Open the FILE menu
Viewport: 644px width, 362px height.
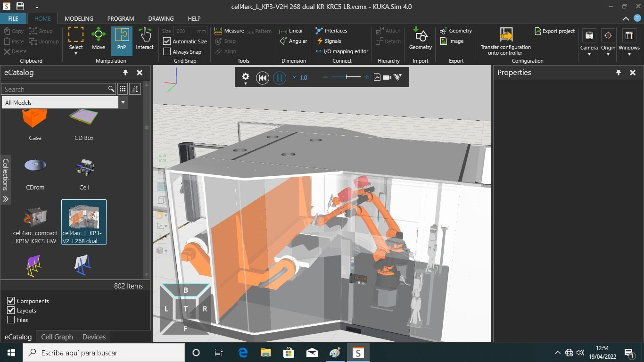coord(13,18)
